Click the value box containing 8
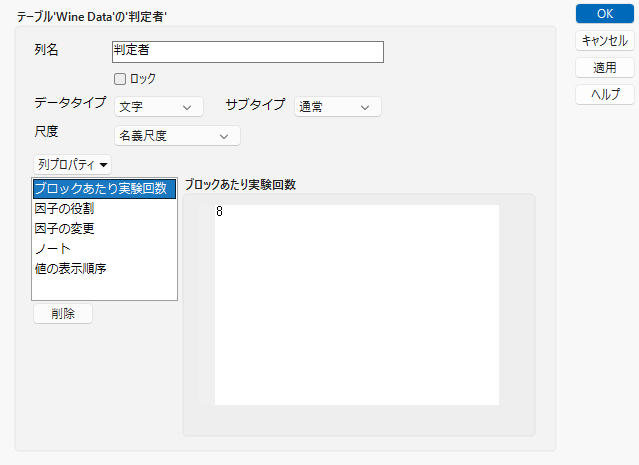 [x=357, y=305]
